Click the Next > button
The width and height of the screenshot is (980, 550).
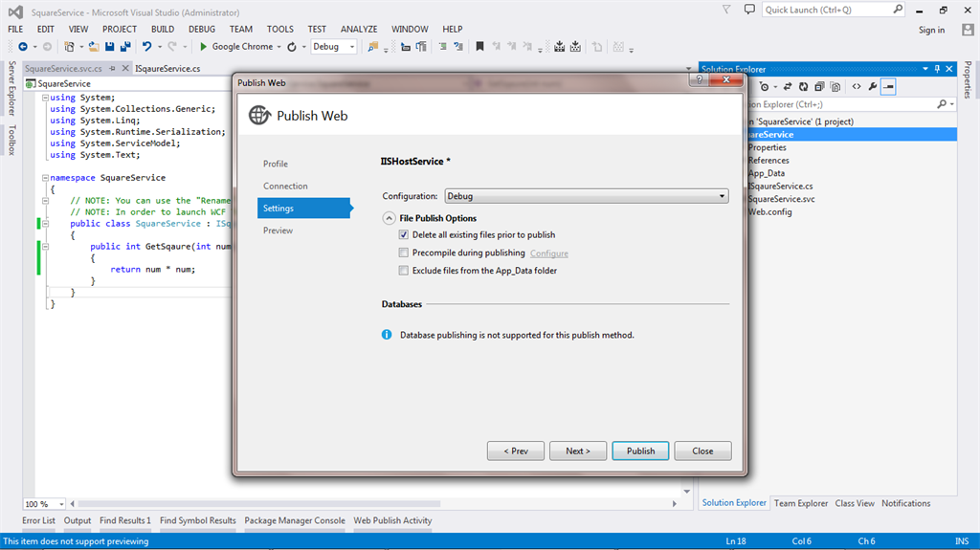(x=578, y=451)
